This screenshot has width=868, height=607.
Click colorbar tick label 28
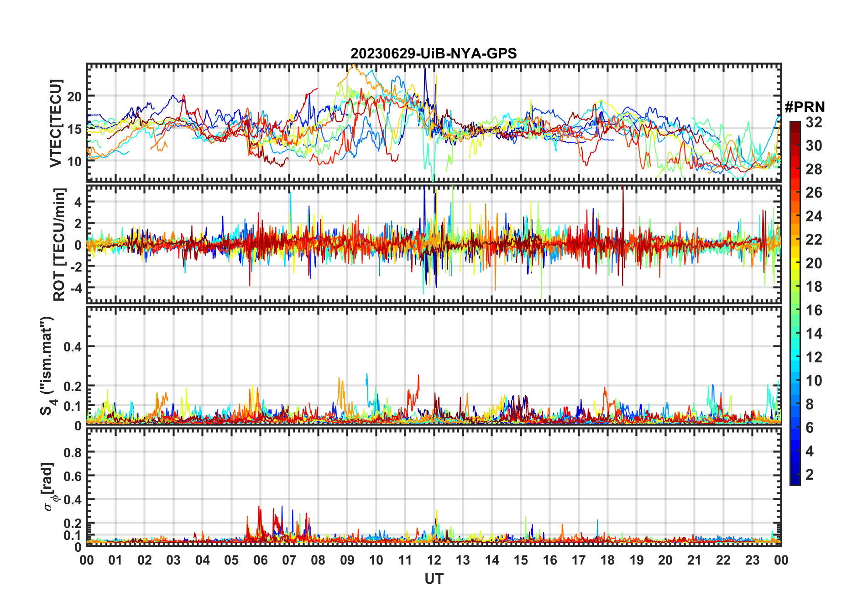pyautogui.click(x=814, y=169)
